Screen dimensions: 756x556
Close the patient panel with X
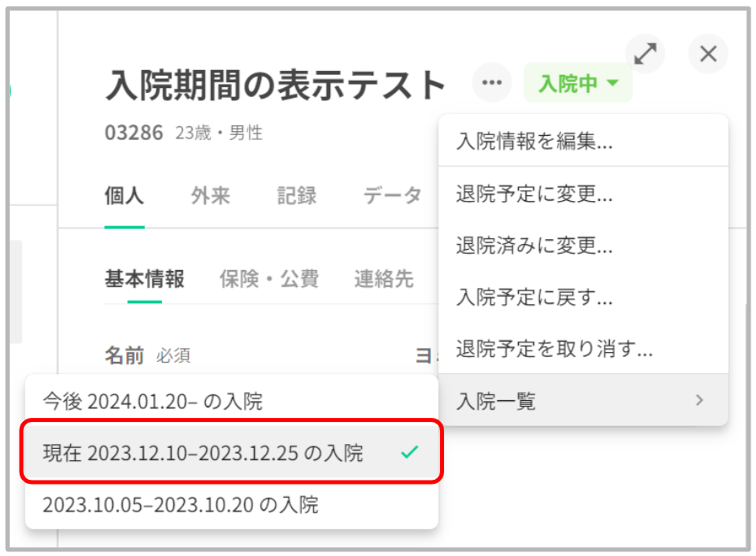(x=708, y=54)
